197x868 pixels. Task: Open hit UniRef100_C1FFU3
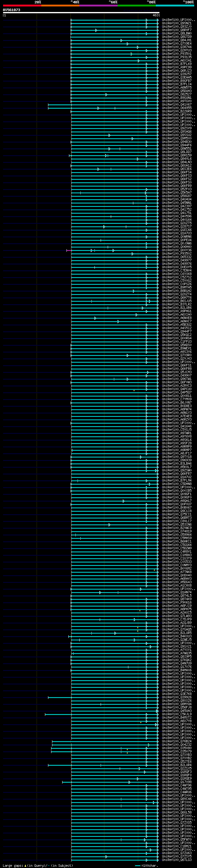click(x=176, y=342)
